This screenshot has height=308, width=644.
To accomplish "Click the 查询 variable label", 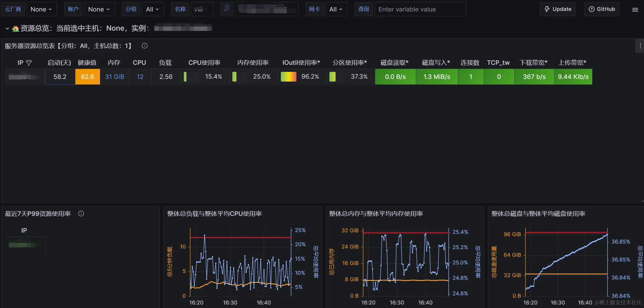I will pos(364,9).
